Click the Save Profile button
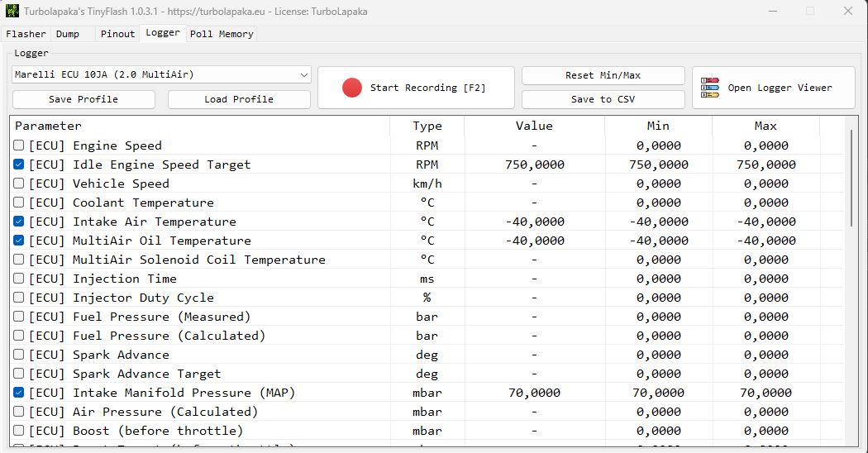The height and width of the screenshot is (453, 868). coord(83,99)
